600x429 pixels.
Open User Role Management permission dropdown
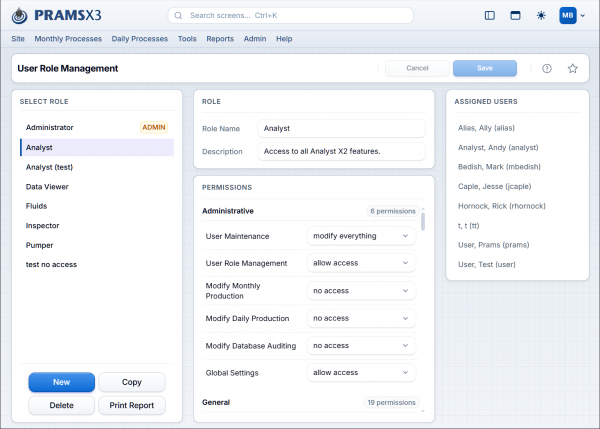361,263
